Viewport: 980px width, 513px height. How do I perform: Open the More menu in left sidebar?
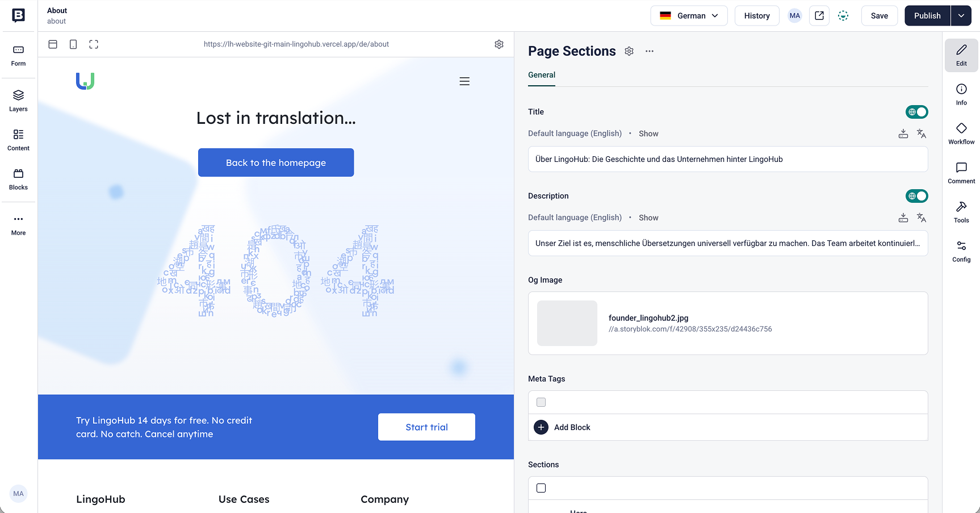[18, 224]
